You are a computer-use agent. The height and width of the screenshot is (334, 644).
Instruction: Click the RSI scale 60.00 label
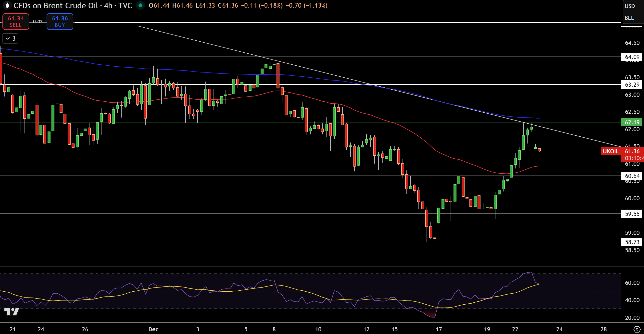coord(632,283)
